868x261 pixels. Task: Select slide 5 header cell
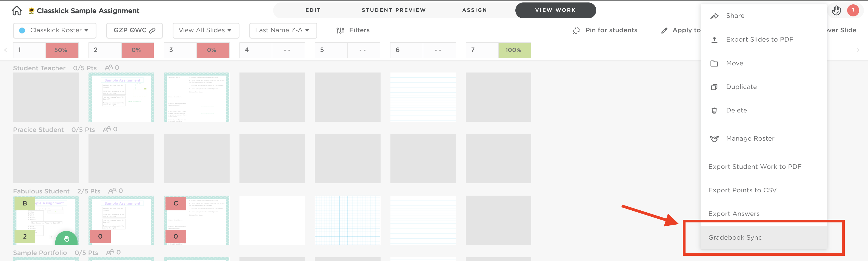348,50
